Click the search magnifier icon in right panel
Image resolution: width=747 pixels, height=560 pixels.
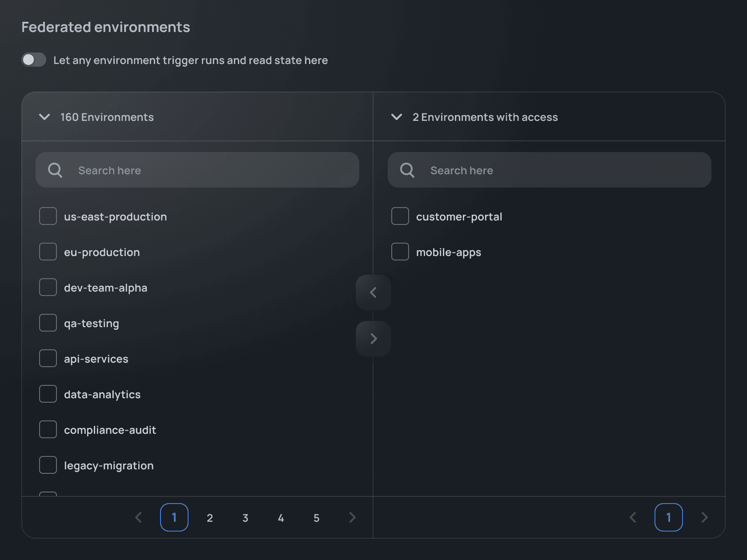coord(406,170)
